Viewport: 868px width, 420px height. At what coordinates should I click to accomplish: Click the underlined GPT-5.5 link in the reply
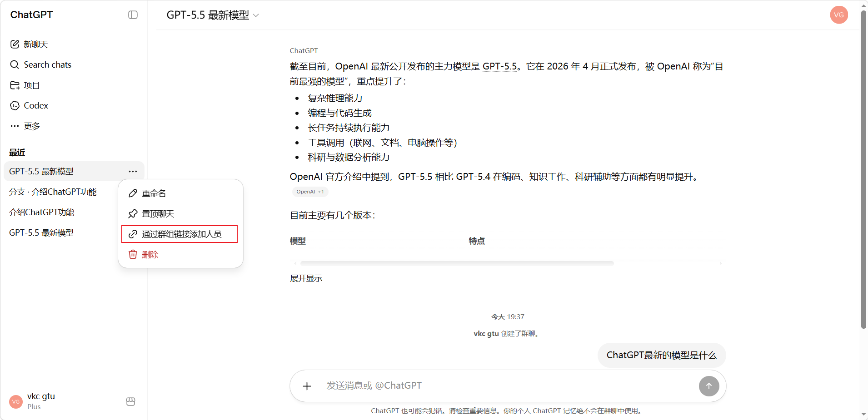[x=499, y=66]
